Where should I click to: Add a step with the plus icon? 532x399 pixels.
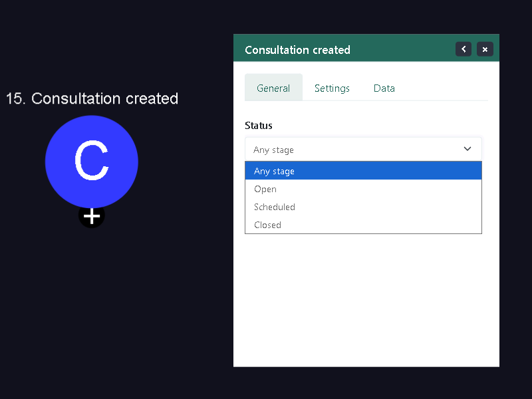[92, 217]
